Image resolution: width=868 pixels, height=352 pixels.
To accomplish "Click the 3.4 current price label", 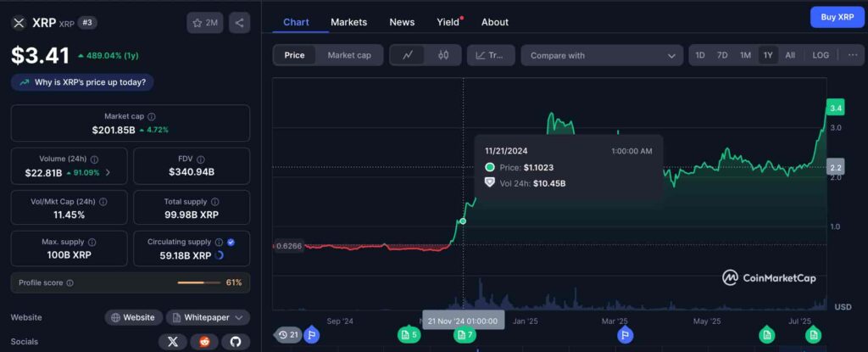I will pyautogui.click(x=835, y=109).
